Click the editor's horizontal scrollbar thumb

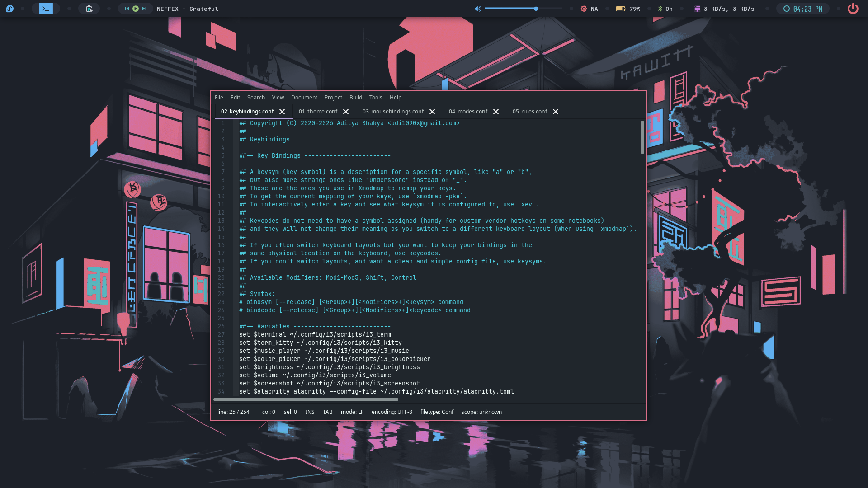[306, 399]
